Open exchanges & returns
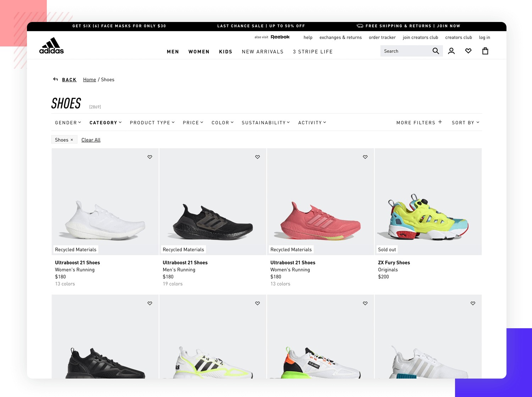Image resolution: width=532 pixels, height=397 pixels. click(340, 37)
